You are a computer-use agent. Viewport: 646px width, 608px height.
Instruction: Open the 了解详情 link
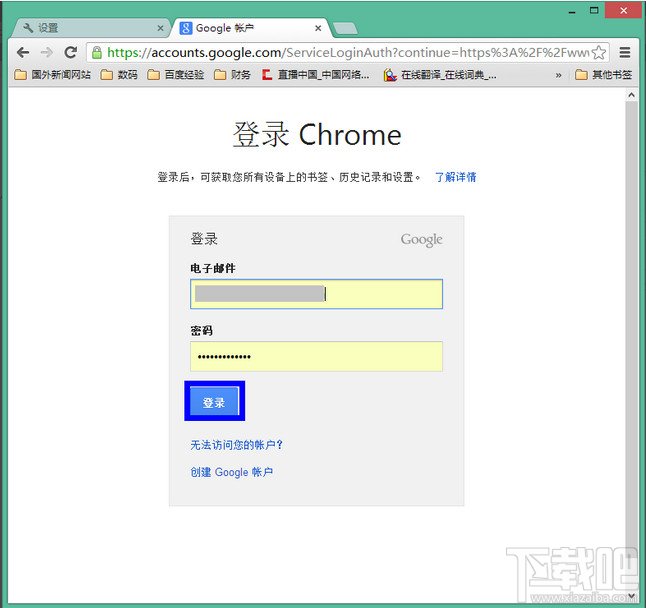[456, 177]
